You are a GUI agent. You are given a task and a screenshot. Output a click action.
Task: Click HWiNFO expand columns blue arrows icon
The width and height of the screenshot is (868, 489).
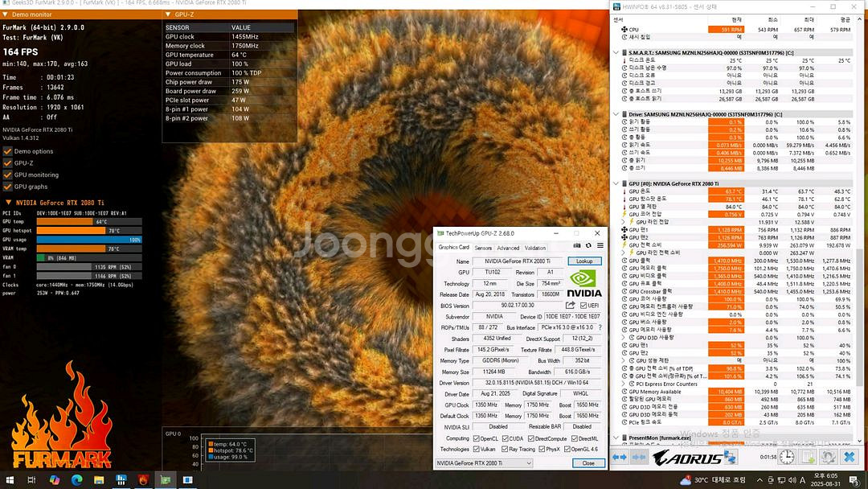[x=620, y=458]
